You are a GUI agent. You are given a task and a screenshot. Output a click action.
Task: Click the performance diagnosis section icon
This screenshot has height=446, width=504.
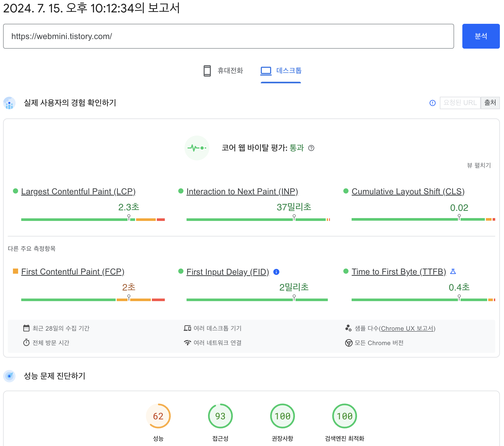(x=10, y=376)
